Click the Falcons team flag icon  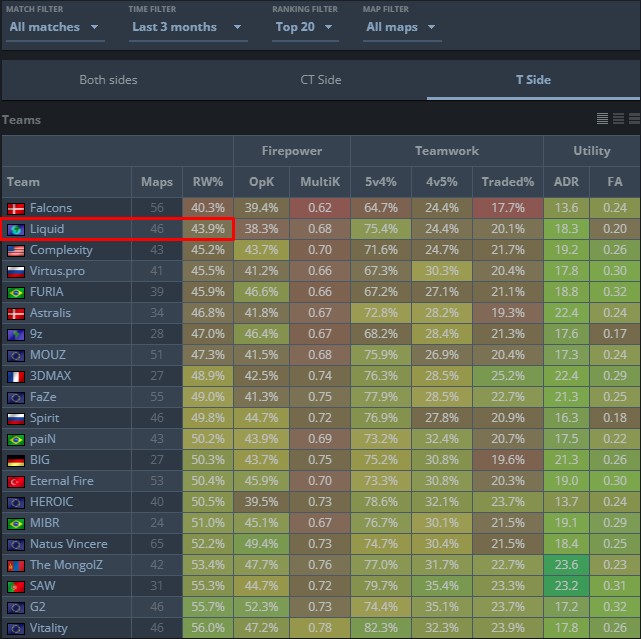(x=16, y=209)
